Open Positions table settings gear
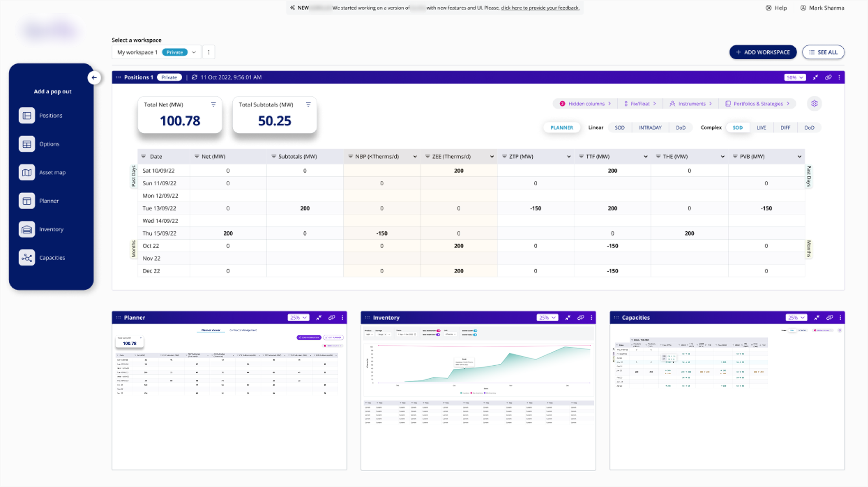Screen dimensions: 868x487 (814, 104)
